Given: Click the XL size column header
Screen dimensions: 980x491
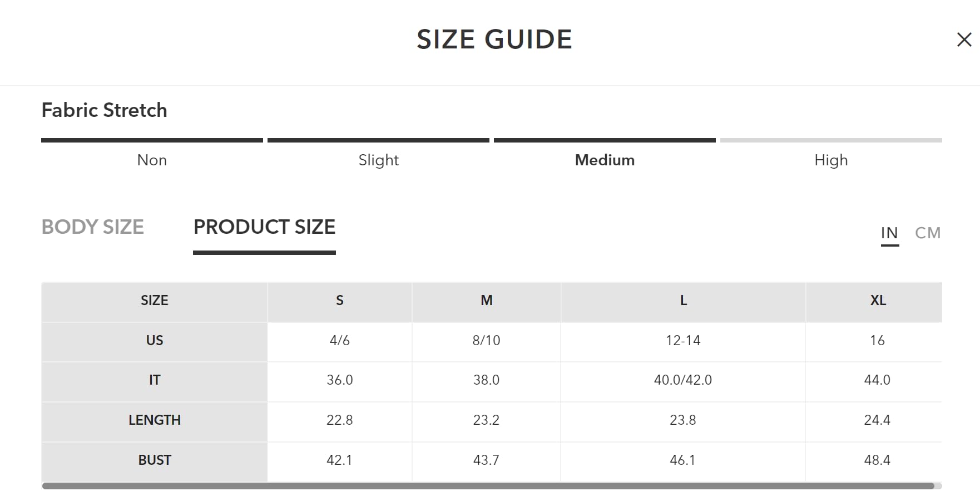Looking at the screenshot, I should pos(878,301).
